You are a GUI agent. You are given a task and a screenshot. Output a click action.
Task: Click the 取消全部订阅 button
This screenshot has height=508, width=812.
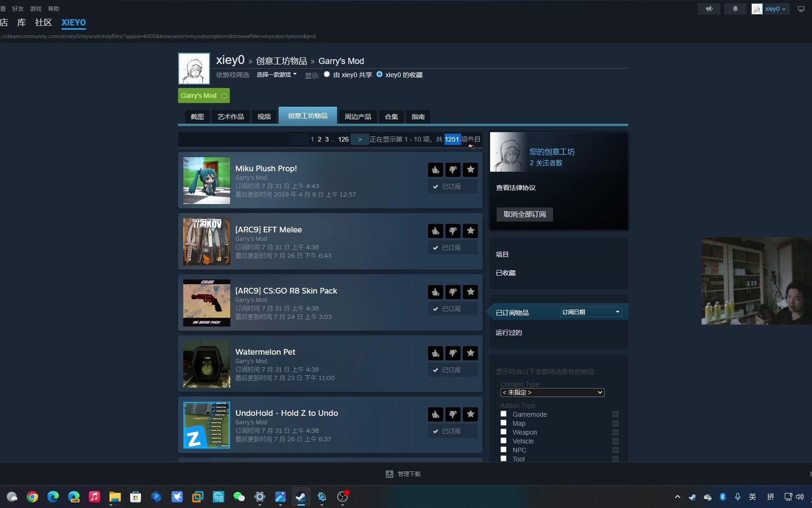point(524,214)
